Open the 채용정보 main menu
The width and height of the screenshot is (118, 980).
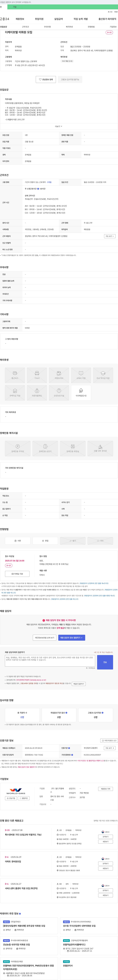tap(20, 19)
